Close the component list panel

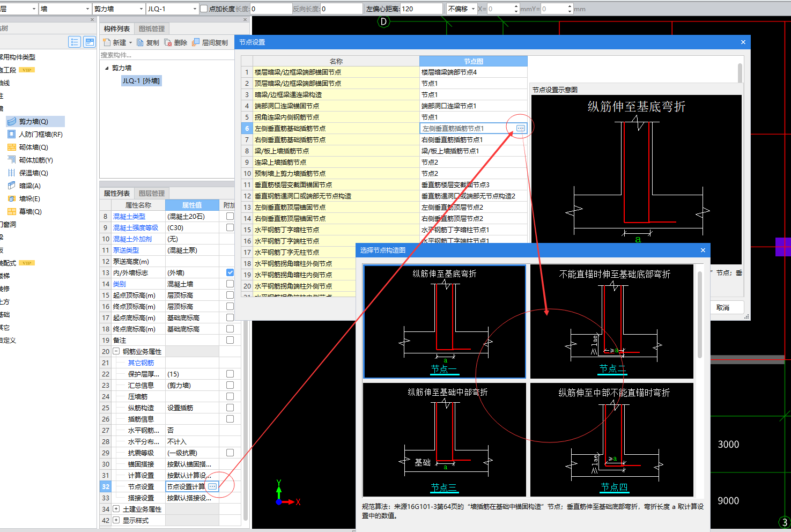(245, 20)
